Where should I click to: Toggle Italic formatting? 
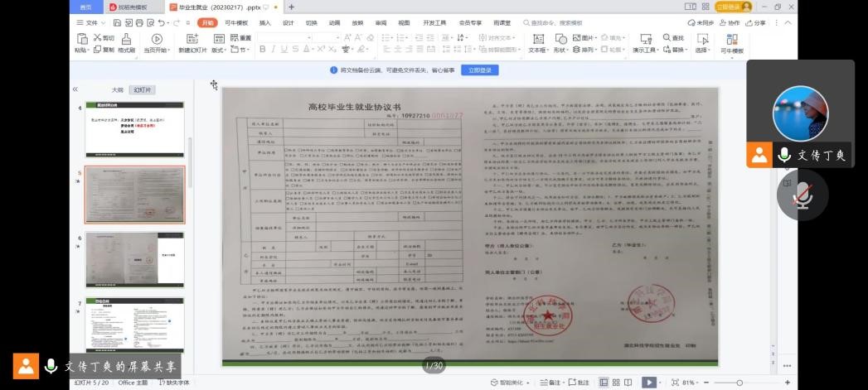click(x=273, y=50)
